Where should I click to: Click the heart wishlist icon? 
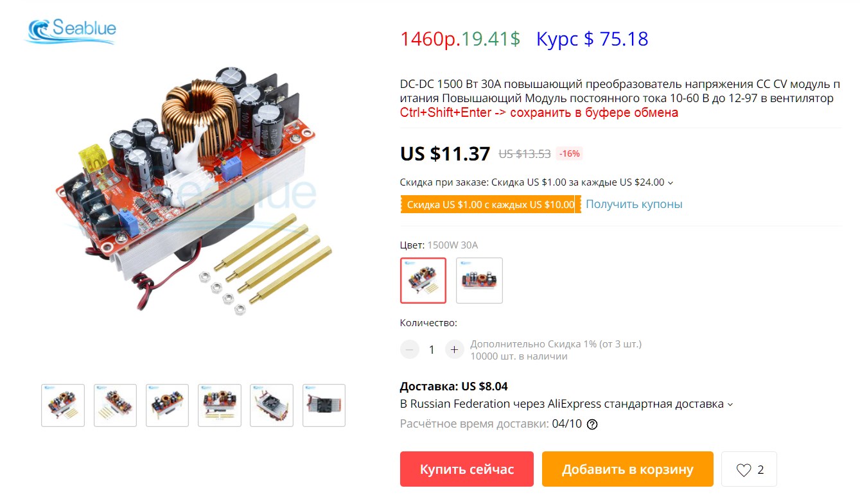tap(743, 470)
